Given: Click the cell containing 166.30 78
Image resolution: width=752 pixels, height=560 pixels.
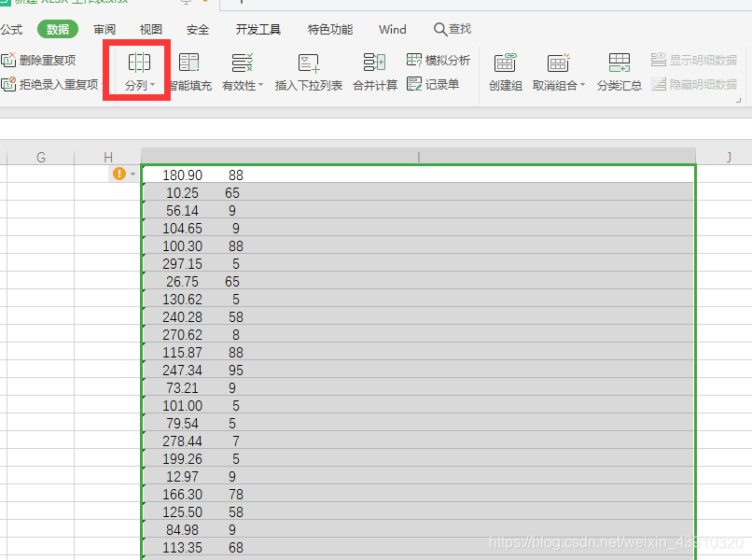Looking at the screenshot, I should click(419, 494).
